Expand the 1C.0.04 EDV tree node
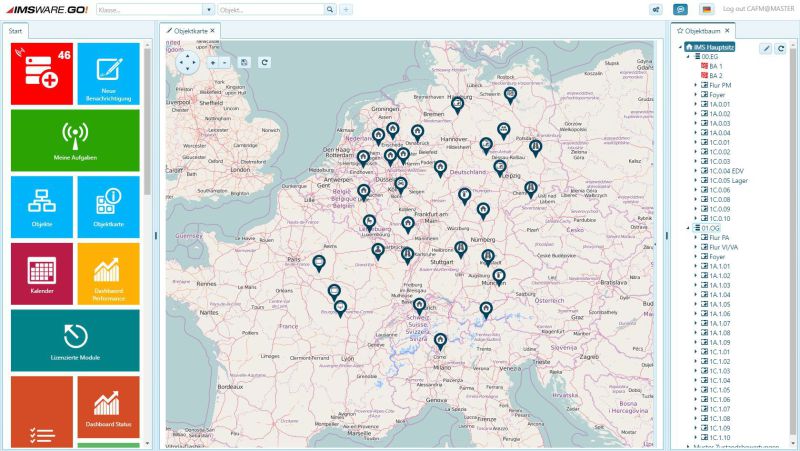This screenshot has height=451, width=800. [x=695, y=171]
